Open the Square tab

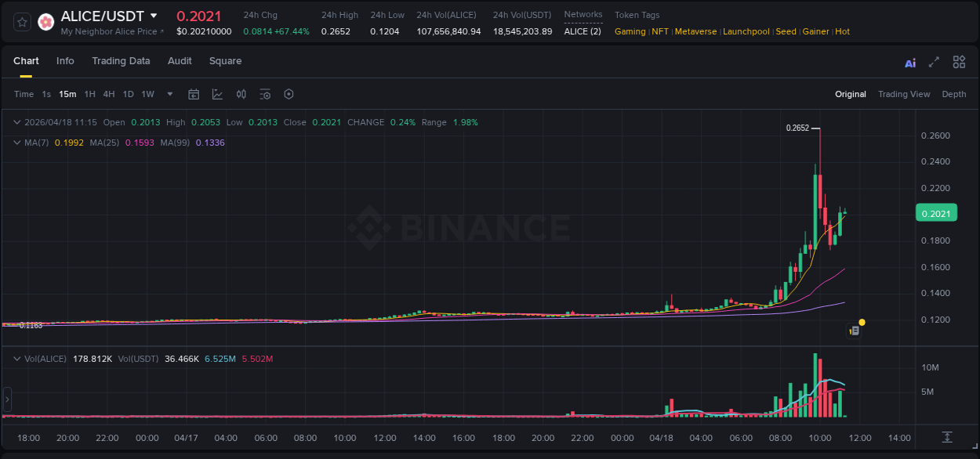click(x=225, y=61)
